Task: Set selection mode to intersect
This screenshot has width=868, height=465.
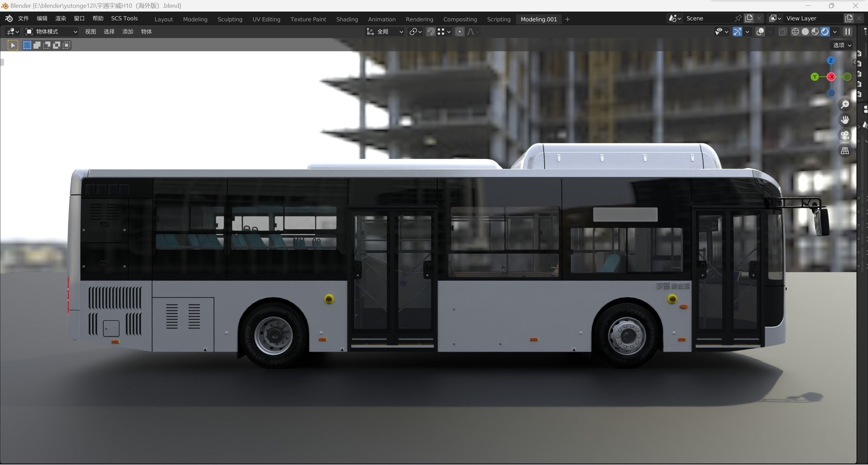Action: 66,45
